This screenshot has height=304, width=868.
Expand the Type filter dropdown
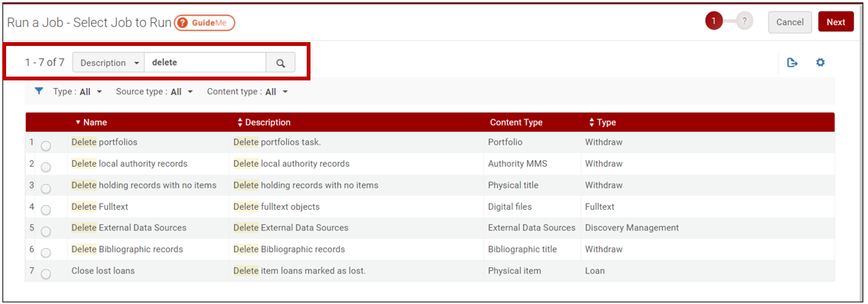point(77,92)
